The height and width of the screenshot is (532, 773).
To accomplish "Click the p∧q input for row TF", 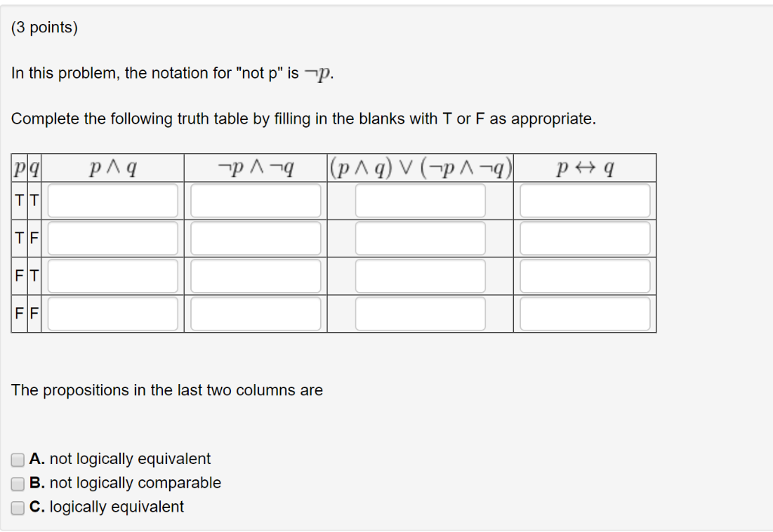I will 112,238.
